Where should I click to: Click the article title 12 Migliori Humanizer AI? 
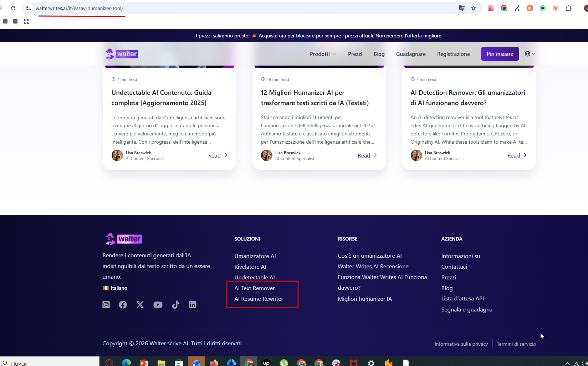tap(315, 98)
